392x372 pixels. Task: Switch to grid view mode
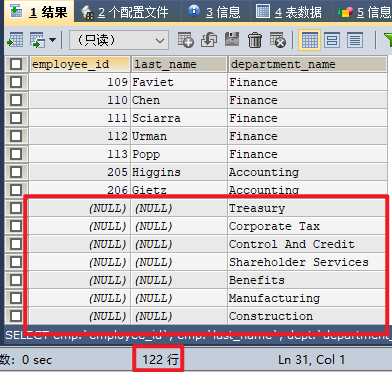[309, 40]
